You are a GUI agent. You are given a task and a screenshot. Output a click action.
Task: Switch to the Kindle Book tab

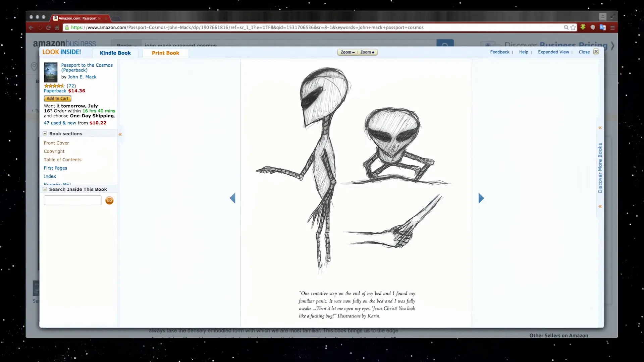point(115,53)
